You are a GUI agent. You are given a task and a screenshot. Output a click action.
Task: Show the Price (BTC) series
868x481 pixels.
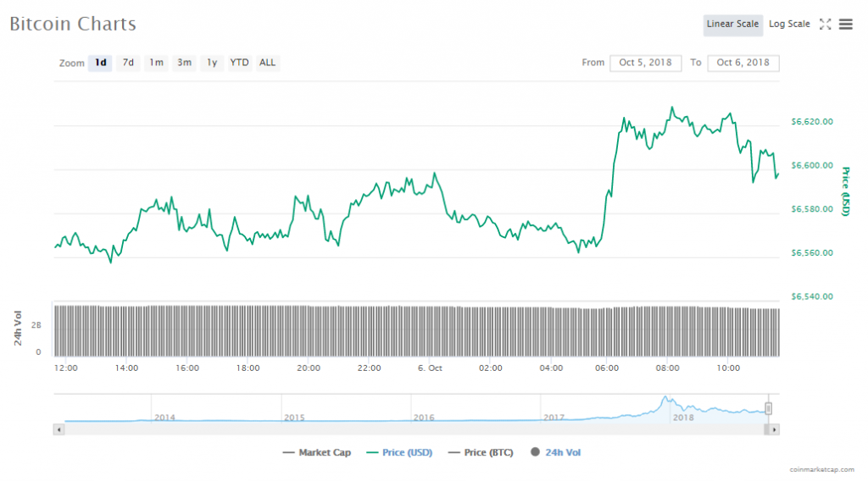coord(480,453)
